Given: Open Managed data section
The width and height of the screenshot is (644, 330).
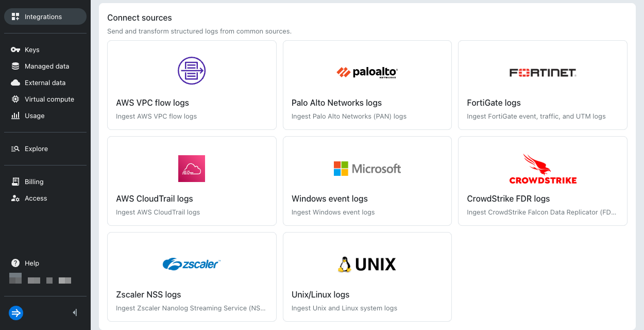Looking at the screenshot, I should coord(47,66).
